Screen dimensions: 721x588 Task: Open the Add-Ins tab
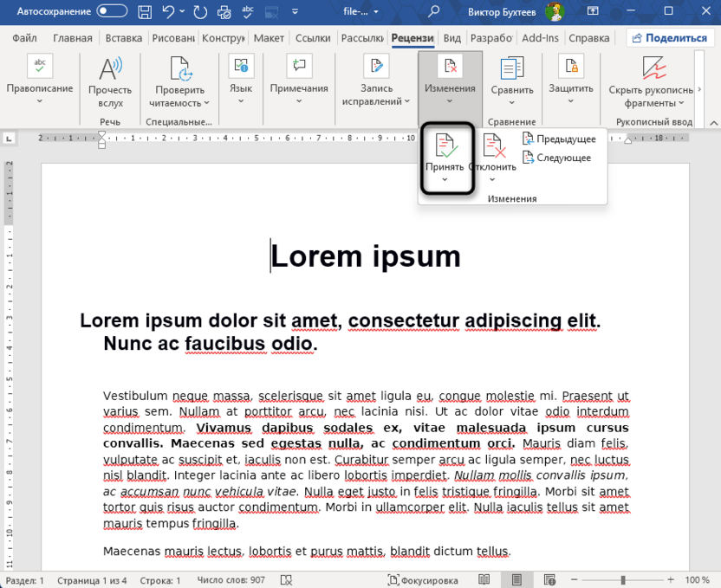540,38
